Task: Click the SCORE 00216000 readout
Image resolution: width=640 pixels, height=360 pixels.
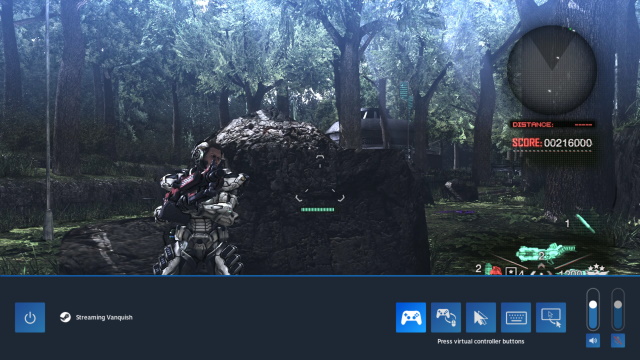Action: point(552,143)
